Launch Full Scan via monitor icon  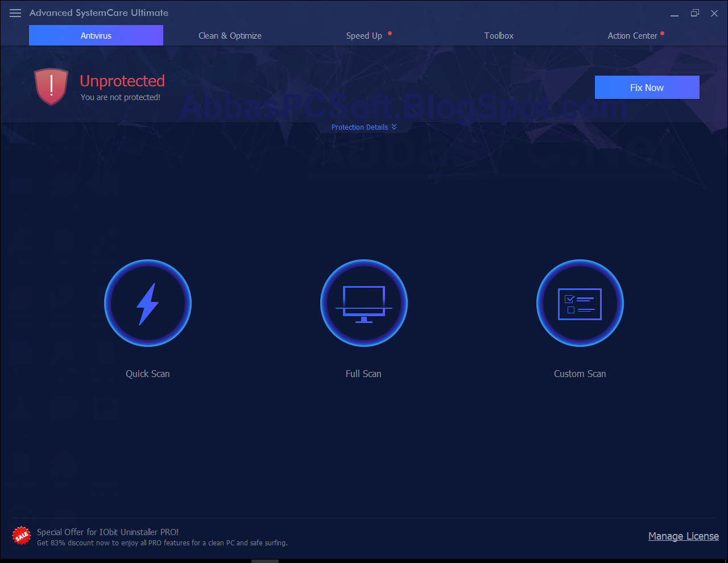pyautogui.click(x=364, y=303)
